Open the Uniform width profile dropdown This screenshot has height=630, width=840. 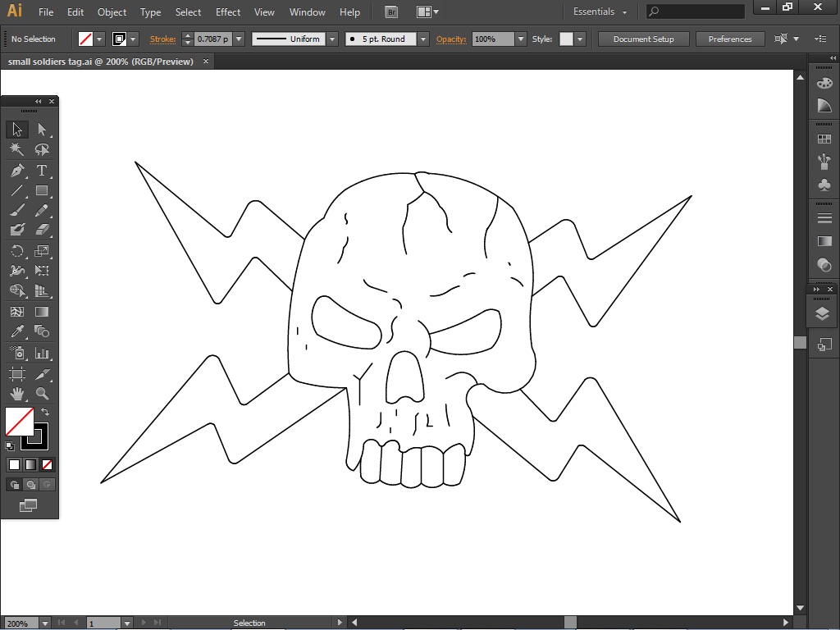coord(332,39)
